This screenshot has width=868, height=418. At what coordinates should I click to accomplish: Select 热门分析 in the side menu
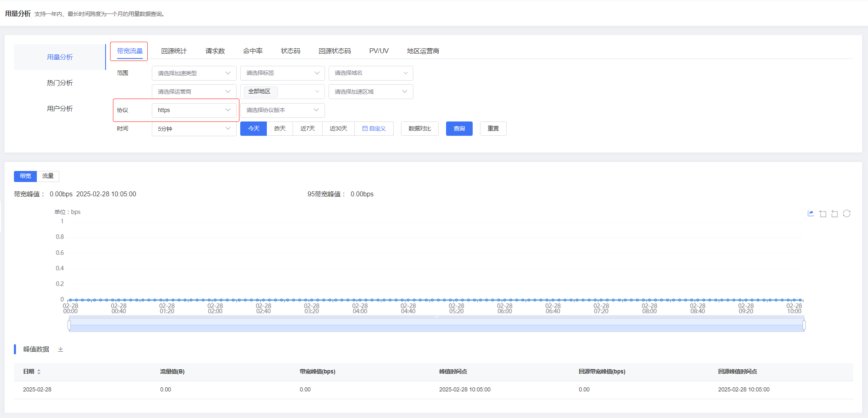[60, 83]
